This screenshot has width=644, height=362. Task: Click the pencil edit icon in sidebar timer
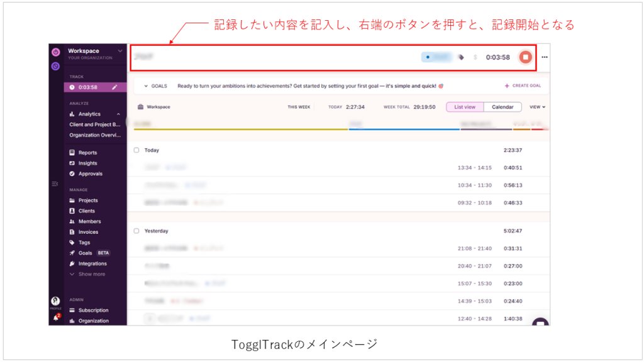114,87
